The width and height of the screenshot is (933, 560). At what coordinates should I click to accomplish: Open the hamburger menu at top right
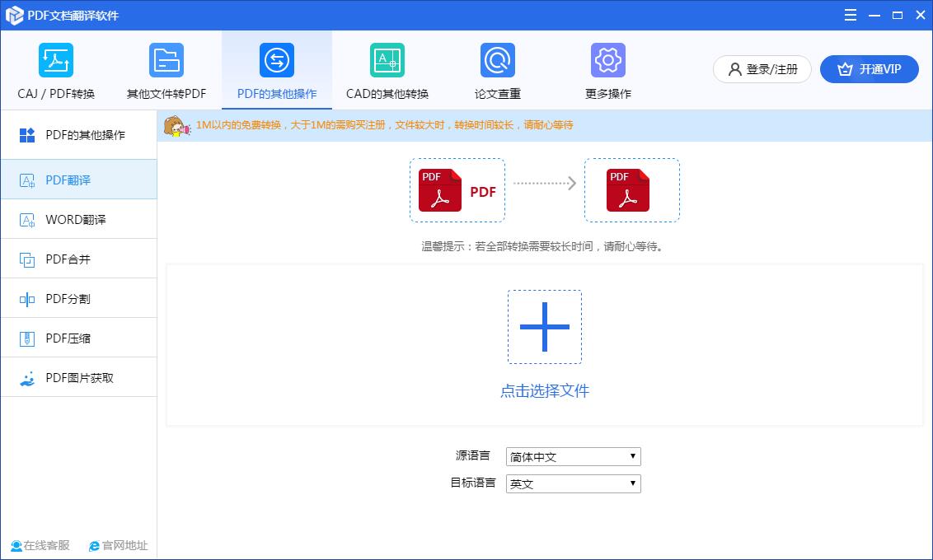(850, 14)
